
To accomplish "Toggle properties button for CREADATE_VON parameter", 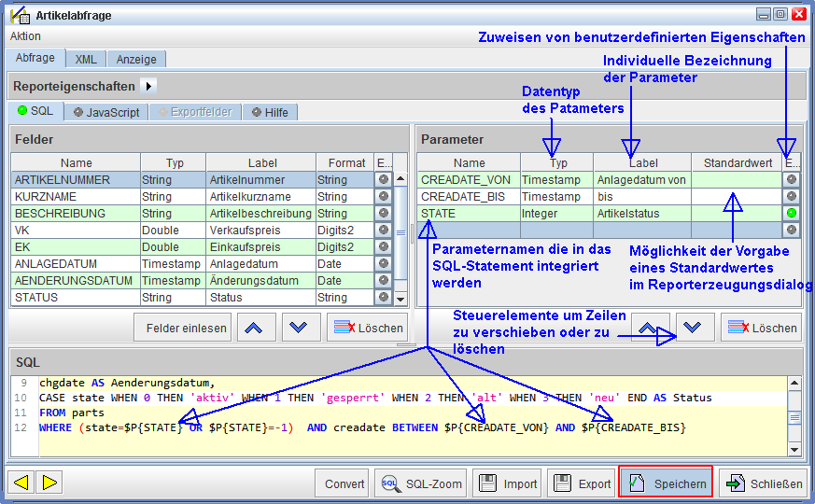I will click(792, 180).
